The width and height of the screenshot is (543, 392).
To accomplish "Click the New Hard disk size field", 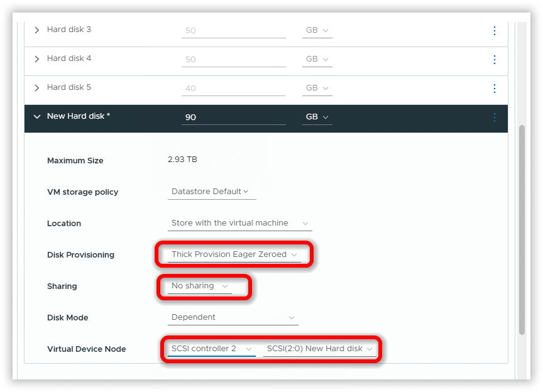I will (x=233, y=117).
